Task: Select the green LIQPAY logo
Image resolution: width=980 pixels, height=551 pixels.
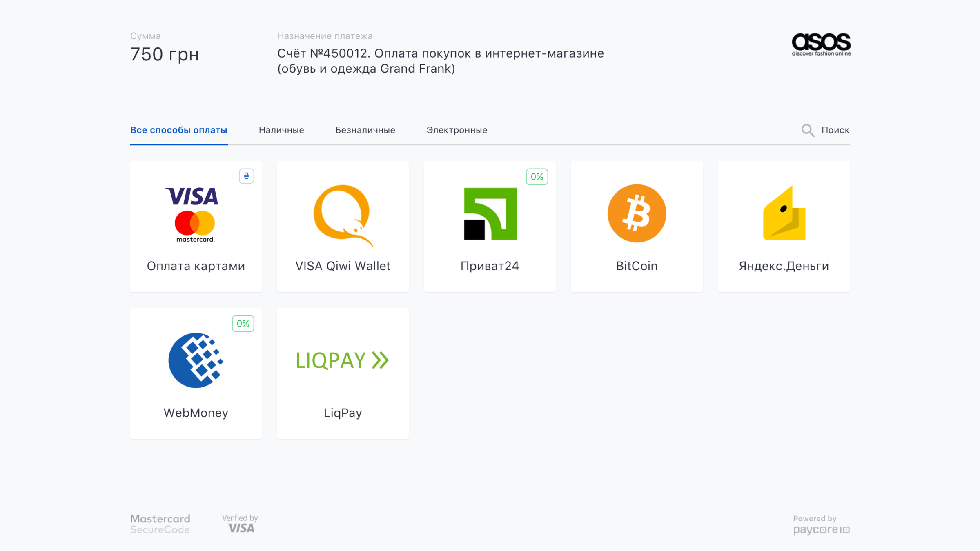Action: coord(342,360)
